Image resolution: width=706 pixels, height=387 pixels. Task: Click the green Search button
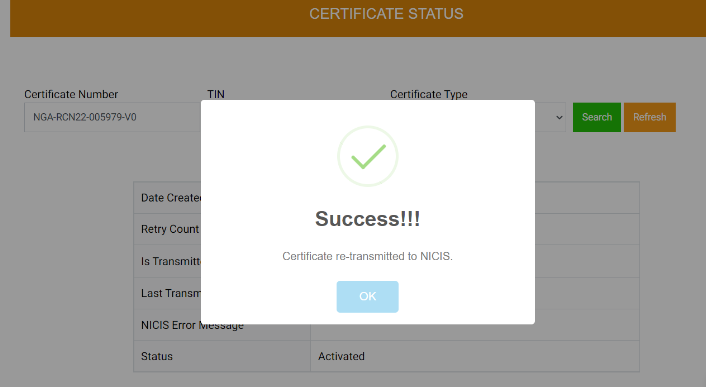[597, 117]
